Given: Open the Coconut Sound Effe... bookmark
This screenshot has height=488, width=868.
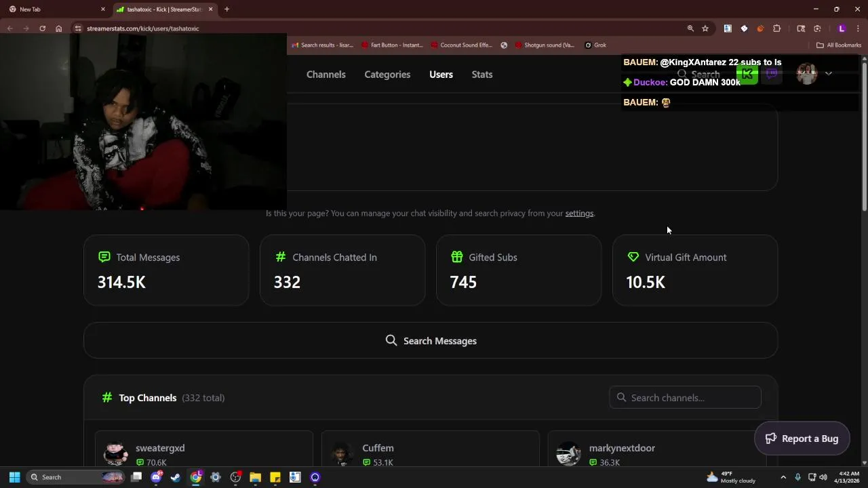Looking at the screenshot, I should (x=461, y=45).
